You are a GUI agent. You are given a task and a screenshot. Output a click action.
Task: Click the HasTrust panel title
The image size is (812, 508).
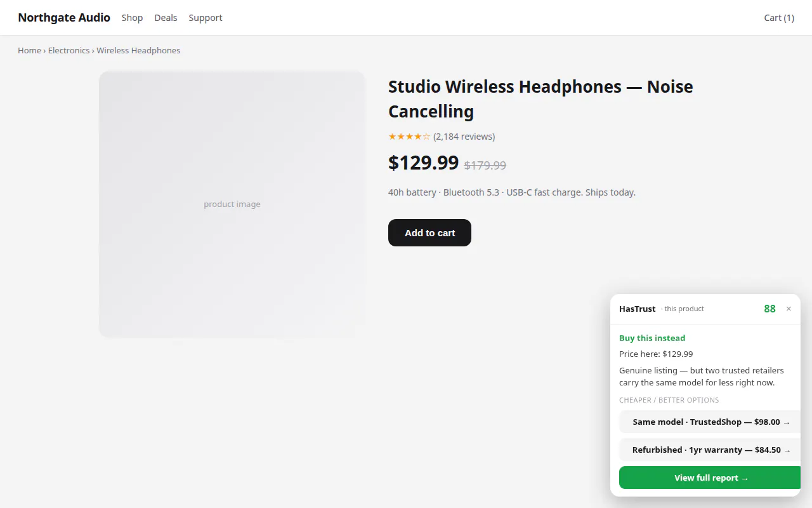click(x=638, y=309)
